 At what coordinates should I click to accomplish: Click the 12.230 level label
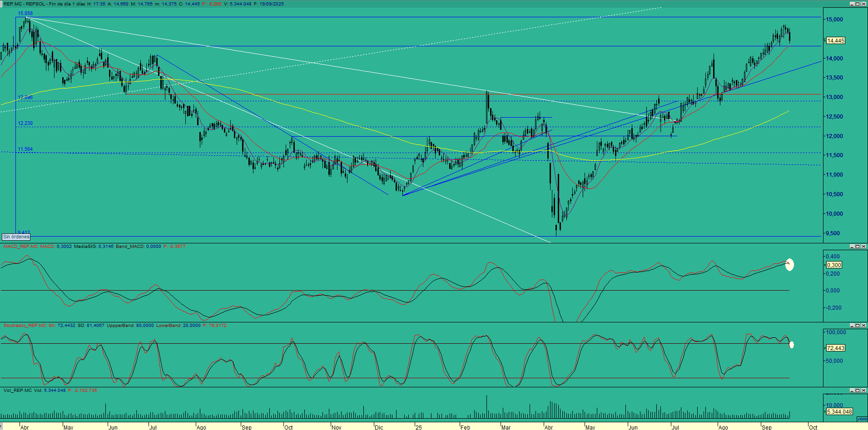coord(25,124)
